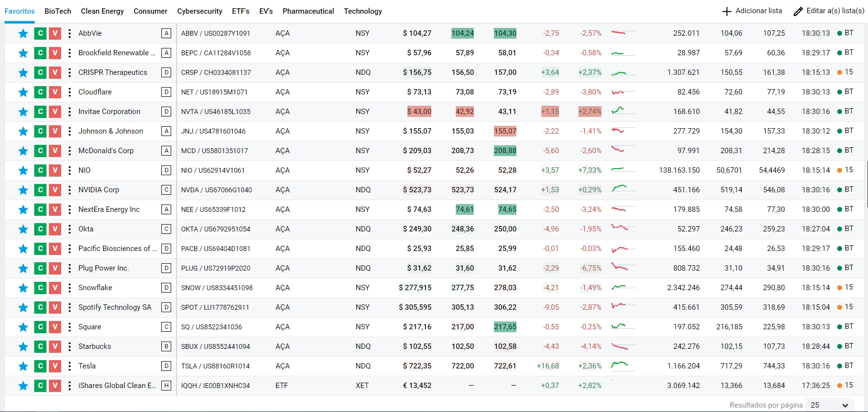This screenshot has height=412, width=868.
Task: Open the CRISPR Therapeutics stock link
Action: [112, 72]
